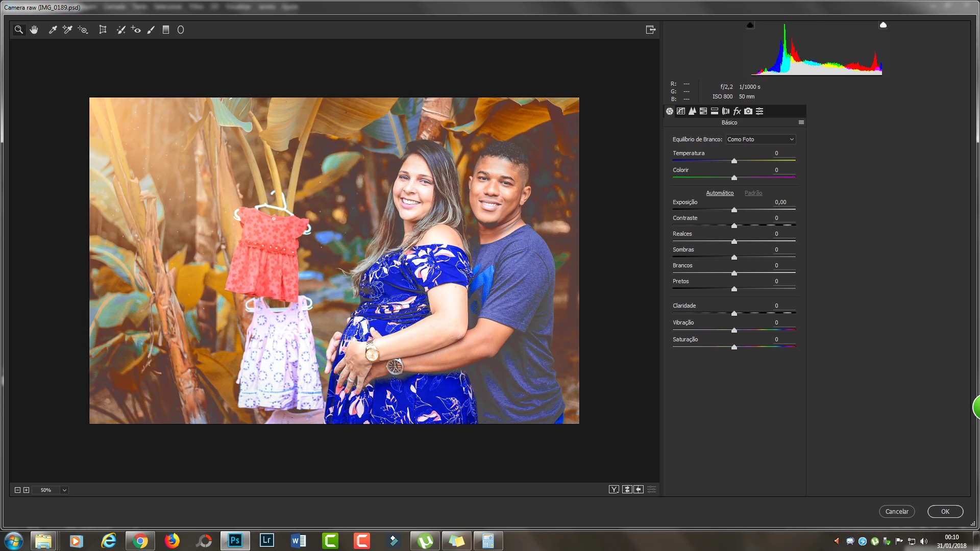
Task: Toggle the highlight clipping warning
Action: tap(883, 25)
